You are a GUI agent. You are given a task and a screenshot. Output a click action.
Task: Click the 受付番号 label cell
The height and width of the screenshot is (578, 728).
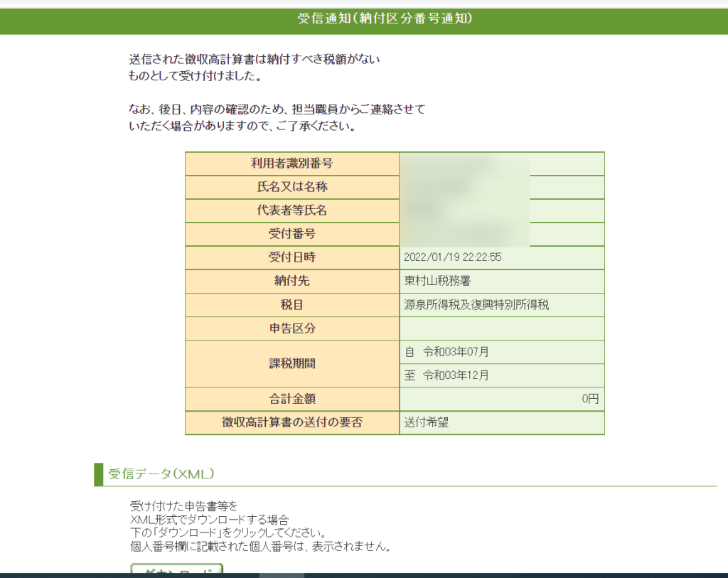coord(291,234)
